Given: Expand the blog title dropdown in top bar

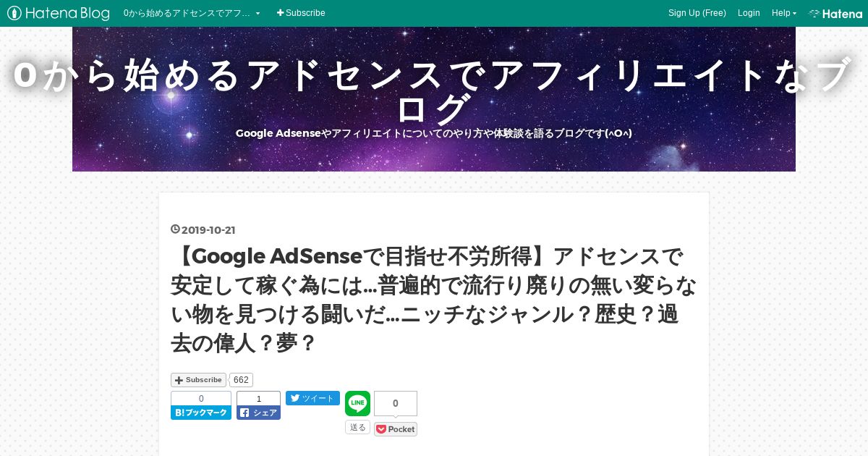Looking at the screenshot, I should 192,13.
